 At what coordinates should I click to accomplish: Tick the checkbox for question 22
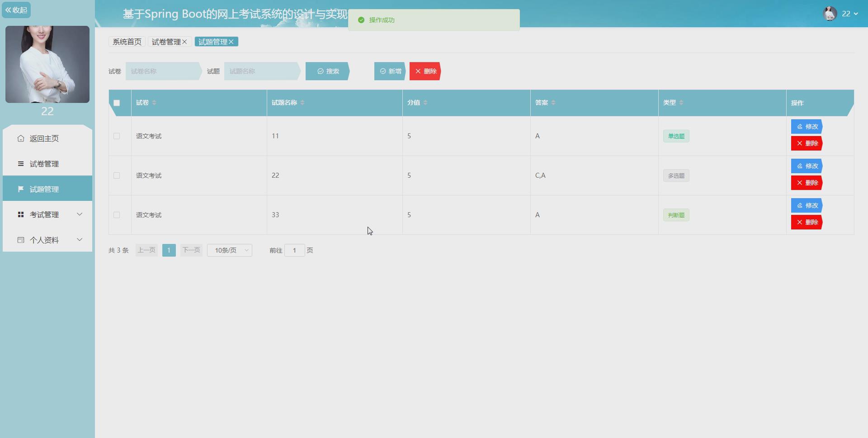point(117,175)
